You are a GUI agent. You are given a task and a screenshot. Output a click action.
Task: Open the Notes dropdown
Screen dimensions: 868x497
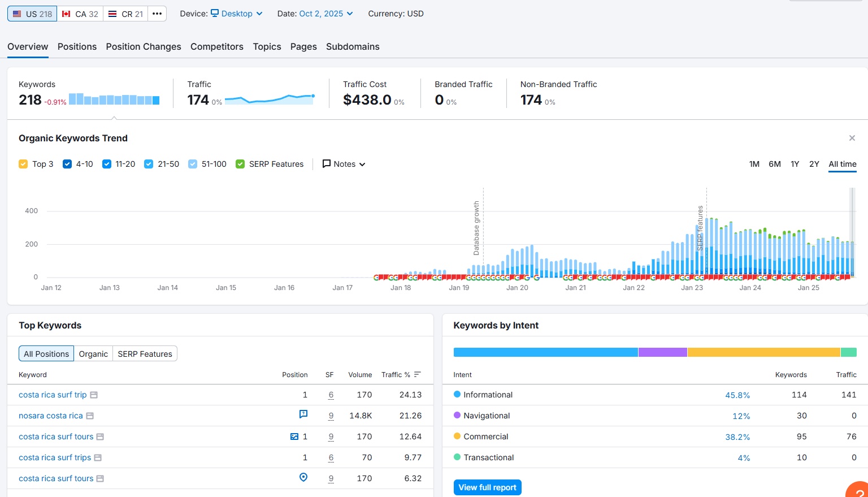[344, 164]
